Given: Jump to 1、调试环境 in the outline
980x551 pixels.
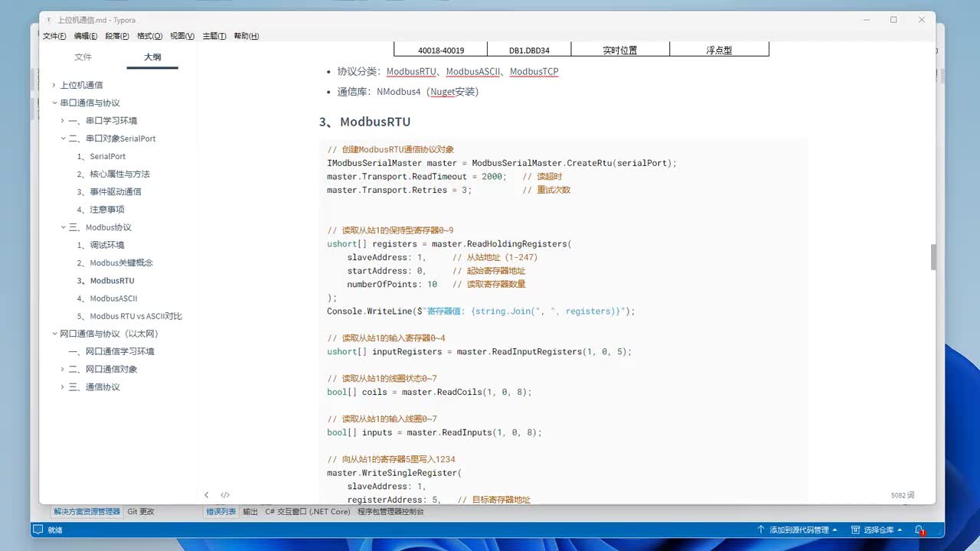Looking at the screenshot, I should click(100, 245).
